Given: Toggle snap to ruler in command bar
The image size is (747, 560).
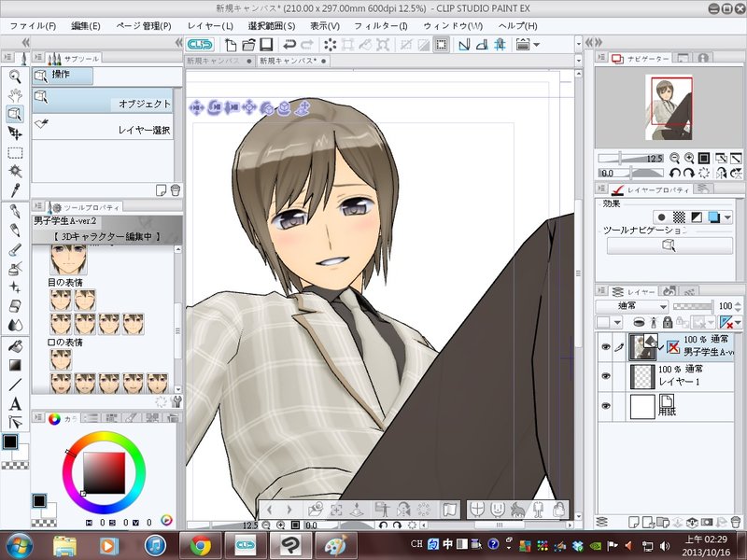Looking at the screenshot, I should click(464, 45).
